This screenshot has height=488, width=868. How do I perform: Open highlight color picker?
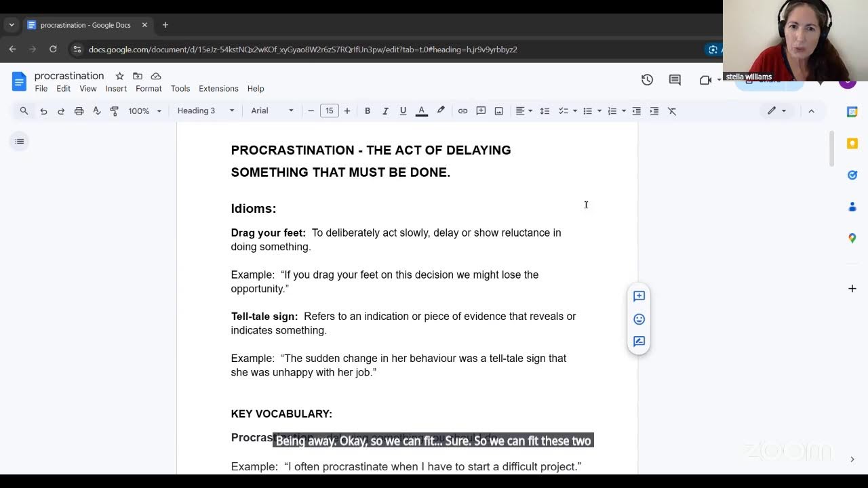pos(441,110)
